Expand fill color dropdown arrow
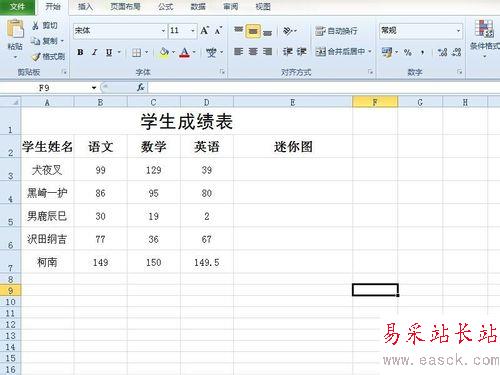The width and height of the screenshot is (500, 375). (173, 52)
